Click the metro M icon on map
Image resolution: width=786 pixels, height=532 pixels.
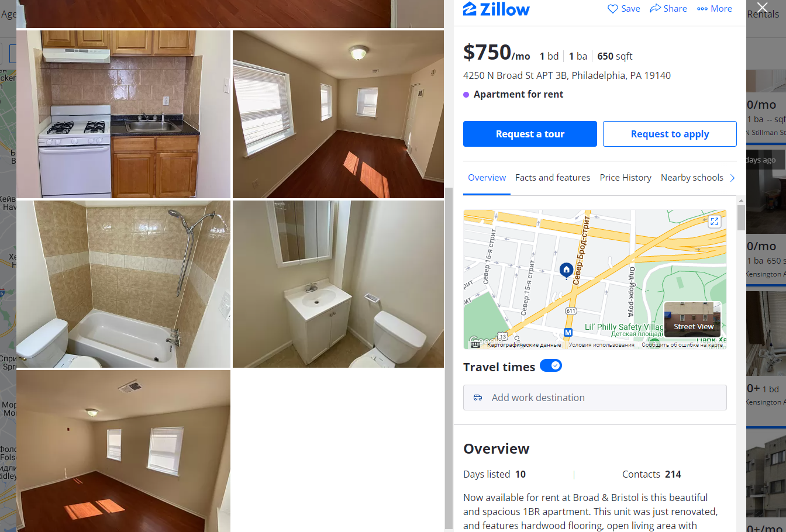point(567,332)
